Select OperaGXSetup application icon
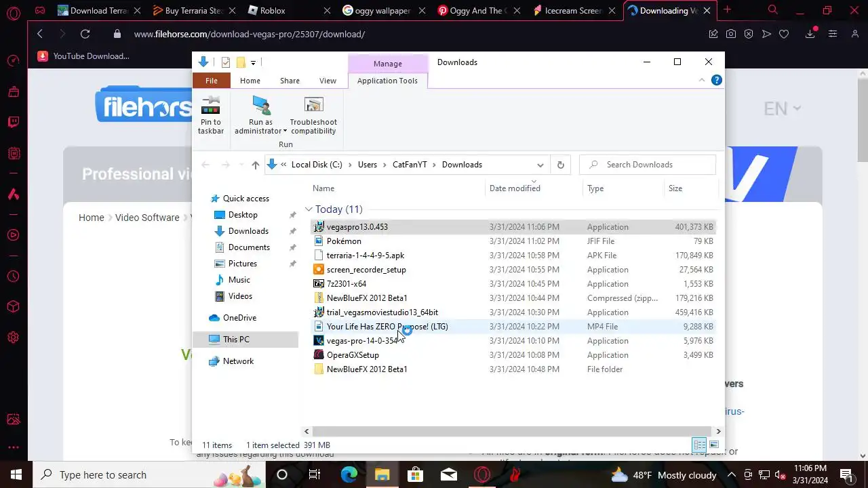 coord(319,355)
